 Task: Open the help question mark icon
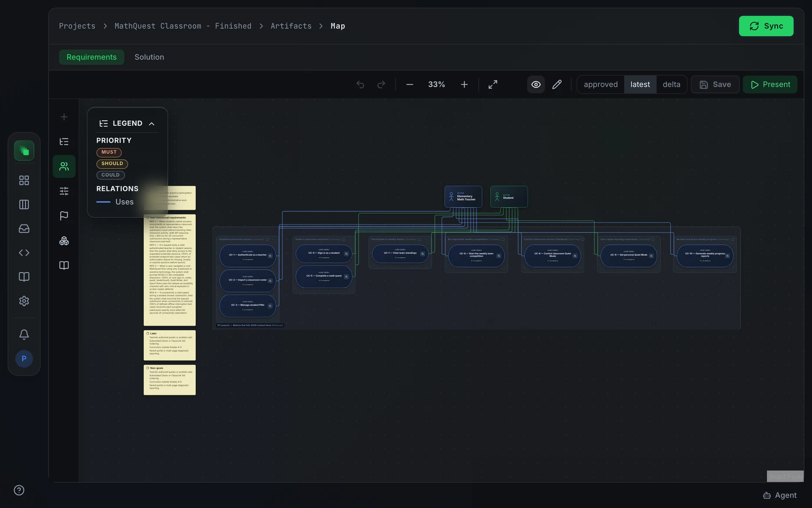(19, 490)
